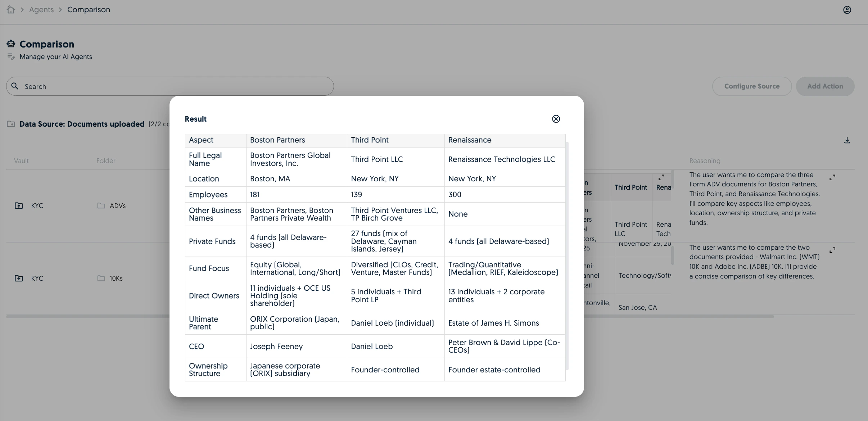Open Configure Source
868x421 pixels.
[x=752, y=86]
